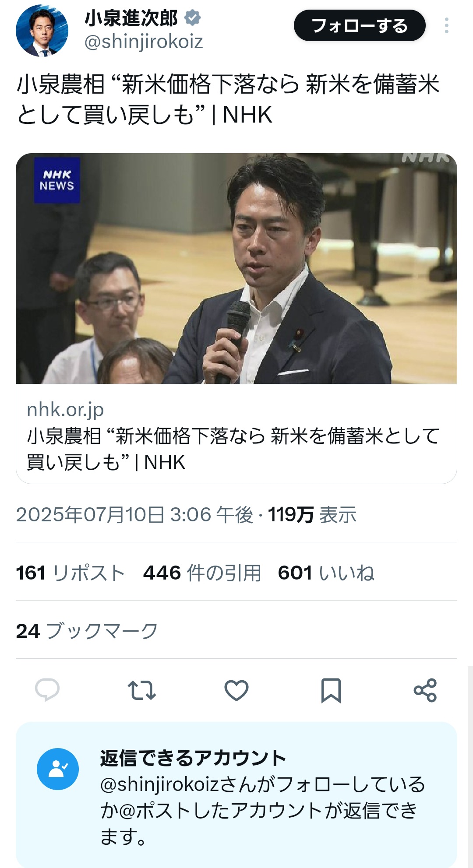This screenshot has height=868, width=473.
Task: Click the 119万 表示 view count
Action: [312, 514]
